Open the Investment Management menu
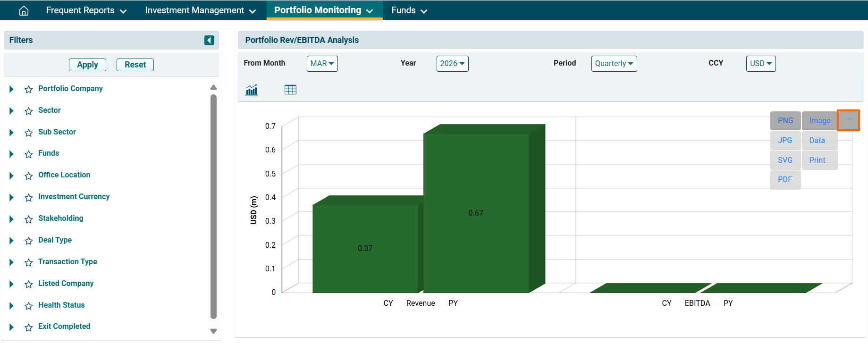 click(201, 10)
